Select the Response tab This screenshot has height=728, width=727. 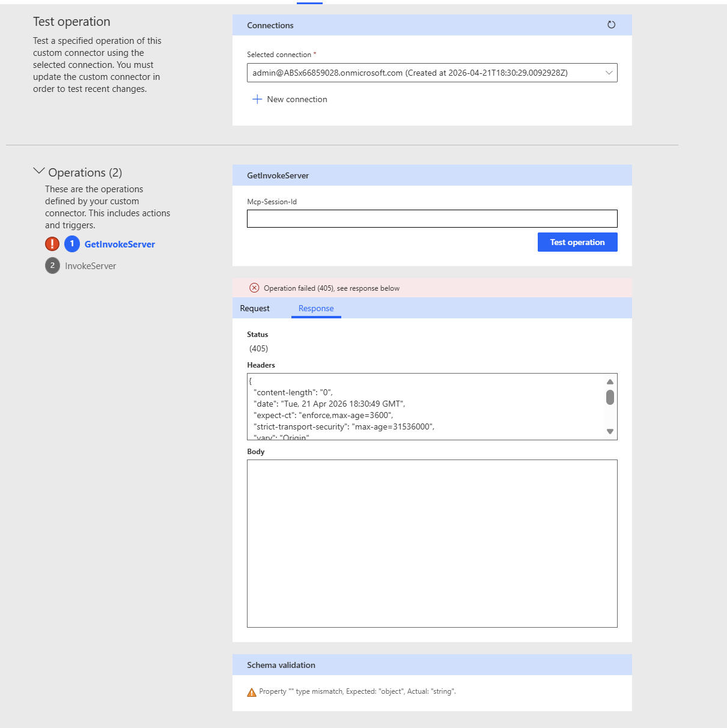pyautogui.click(x=316, y=308)
